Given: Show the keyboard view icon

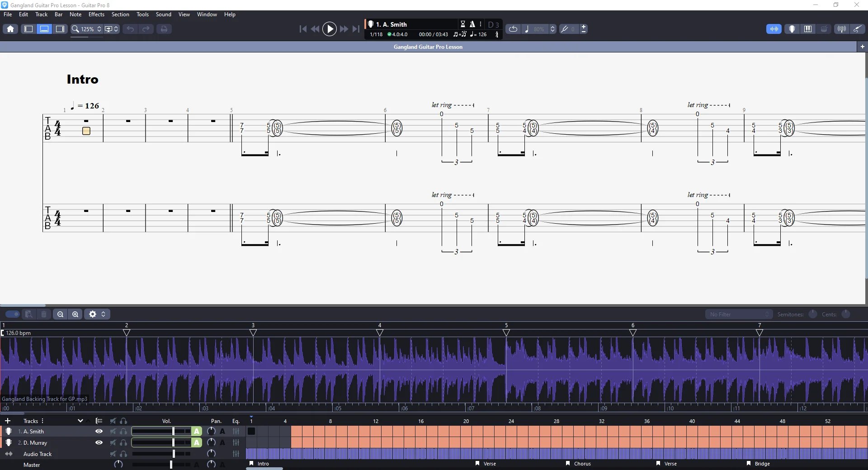Looking at the screenshot, I should click(x=808, y=29).
